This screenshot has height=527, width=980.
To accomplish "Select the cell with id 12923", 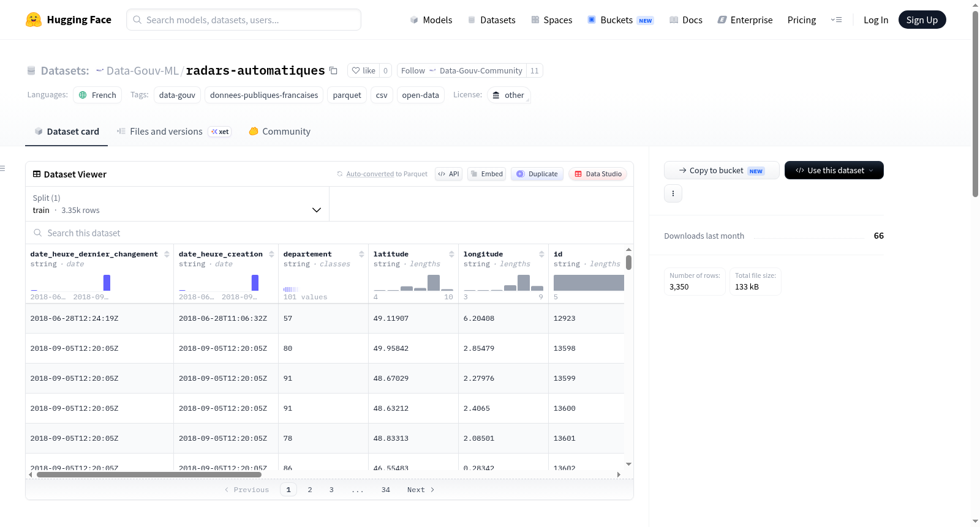I will (586, 318).
